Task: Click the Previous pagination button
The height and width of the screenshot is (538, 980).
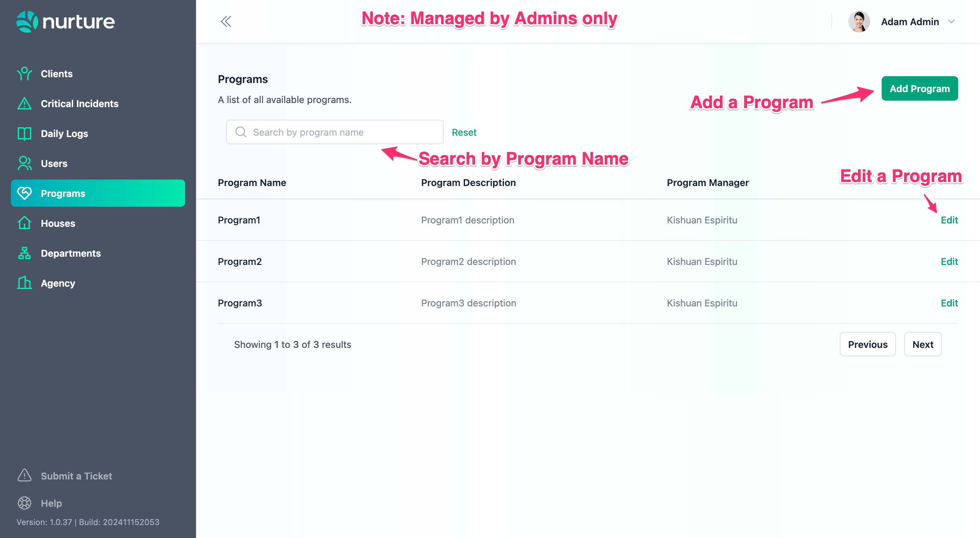Action: [x=867, y=344]
